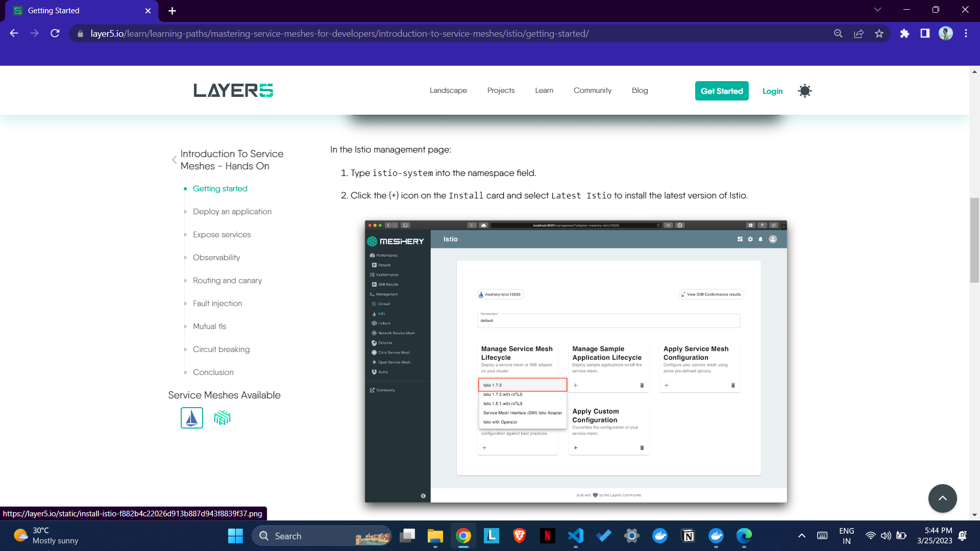Image resolution: width=980 pixels, height=551 pixels.
Task: Click the Meshery user avatar
Action: point(772,239)
